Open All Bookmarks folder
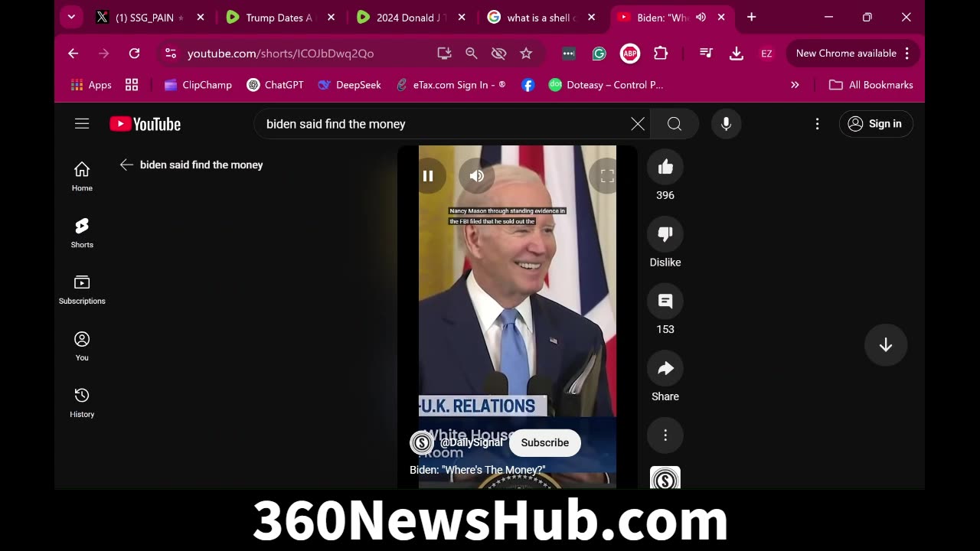Screen dimensions: 980x551 click(871, 85)
